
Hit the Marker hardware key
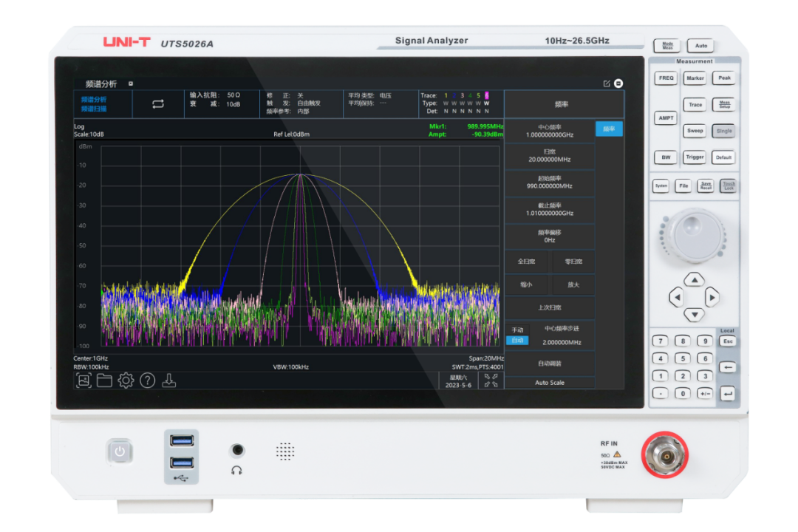(x=695, y=78)
